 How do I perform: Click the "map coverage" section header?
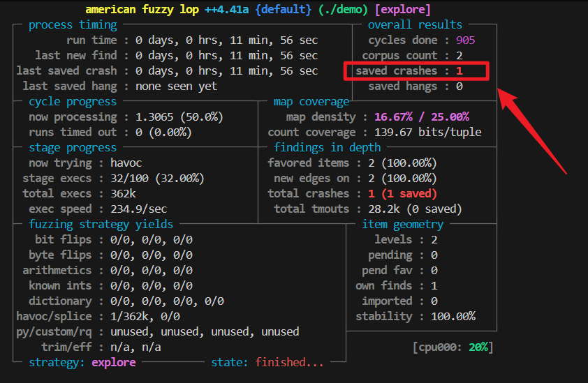click(311, 102)
